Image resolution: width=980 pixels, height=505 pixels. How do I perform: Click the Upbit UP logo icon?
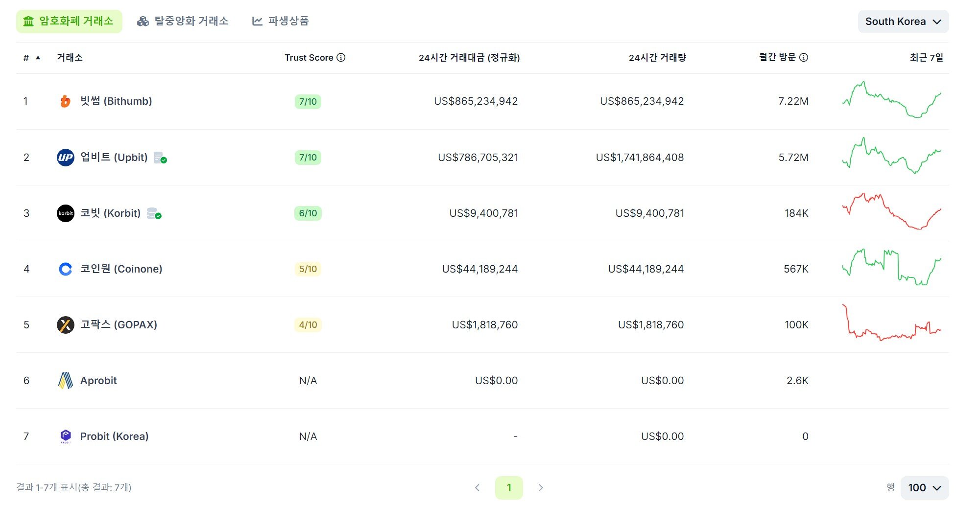[x=65, y=158]
